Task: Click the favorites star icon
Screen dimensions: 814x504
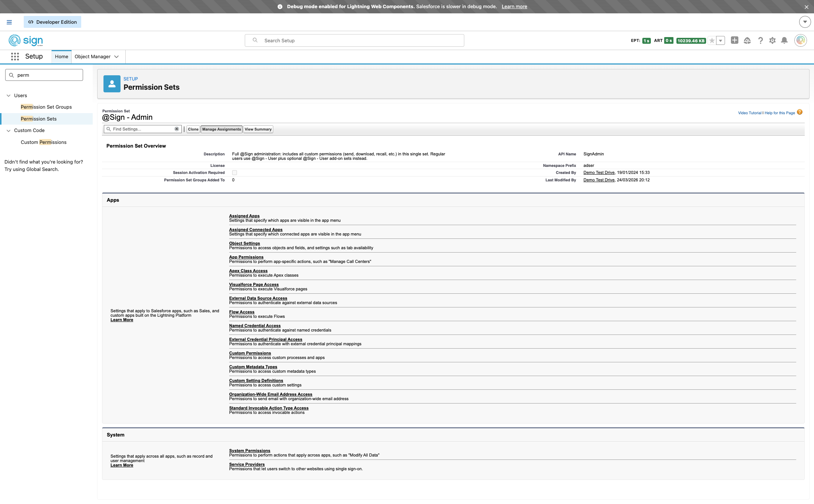Action: (x=712, y=41)
